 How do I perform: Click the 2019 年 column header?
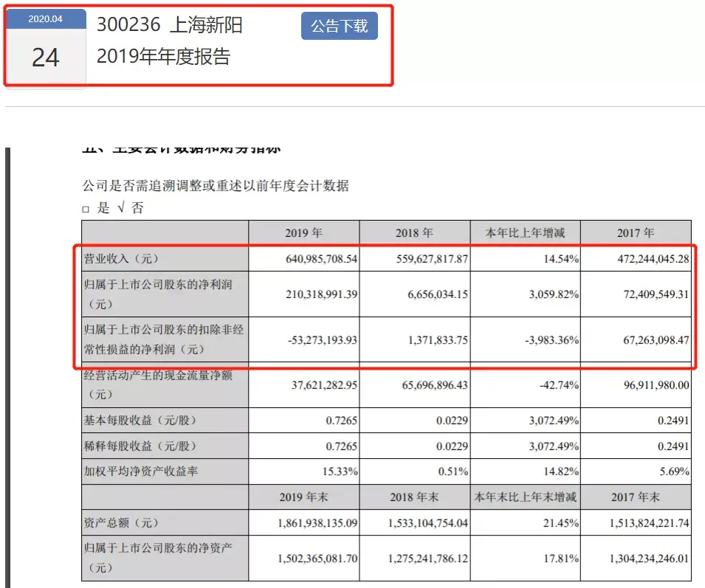click(x=304, y=232)
